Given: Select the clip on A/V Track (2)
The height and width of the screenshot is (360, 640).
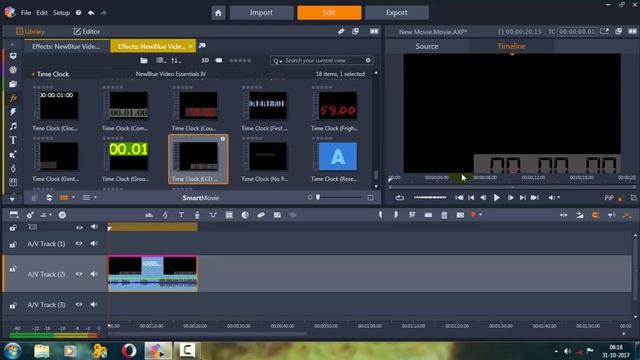Looking at the screenshot, I should click(153, 273).
